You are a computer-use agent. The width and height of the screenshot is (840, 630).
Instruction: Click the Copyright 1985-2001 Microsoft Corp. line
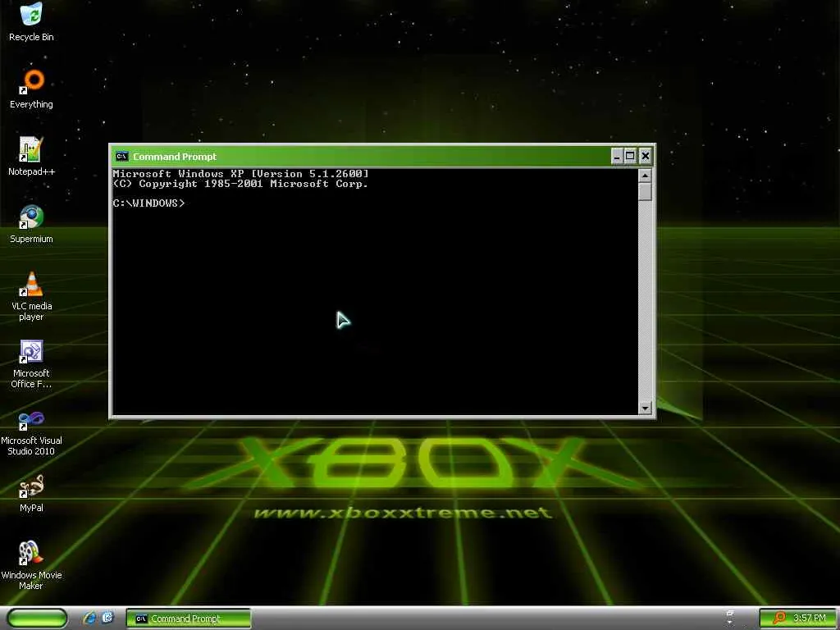tap(240, 184)
